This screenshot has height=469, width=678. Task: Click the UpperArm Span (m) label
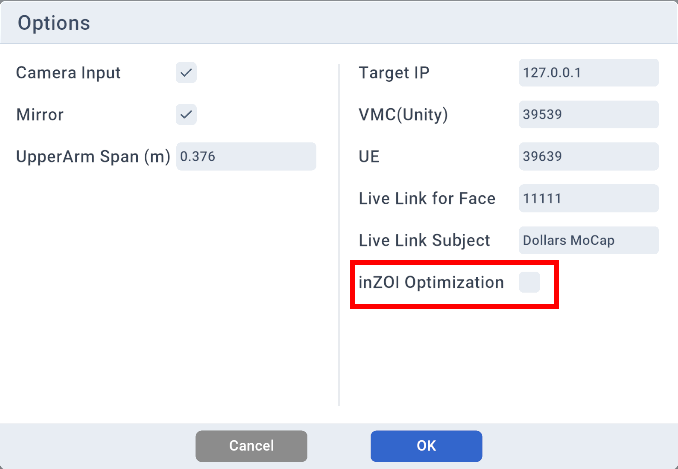[93, 157]
